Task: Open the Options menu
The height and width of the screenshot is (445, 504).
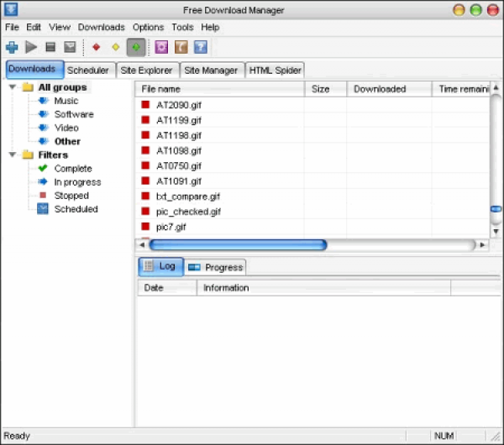Action: tap(148, 28)
